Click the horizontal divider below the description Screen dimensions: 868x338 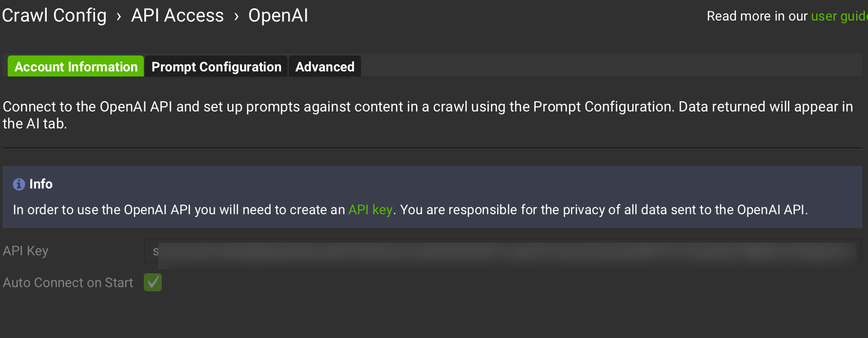431,148
